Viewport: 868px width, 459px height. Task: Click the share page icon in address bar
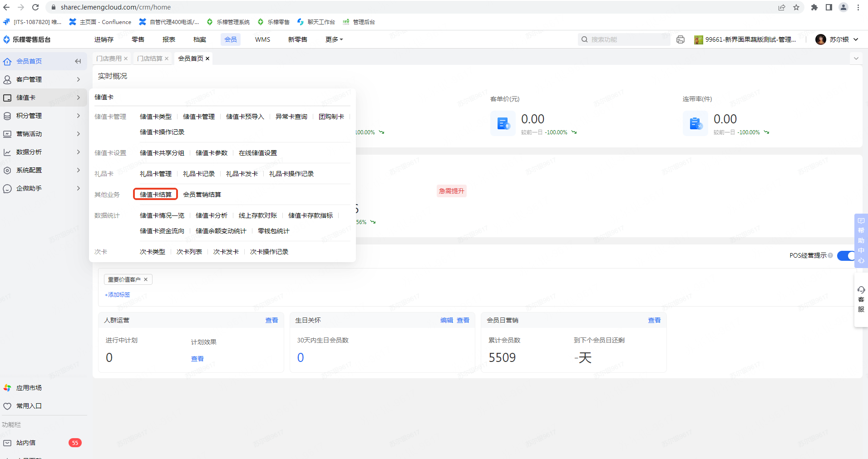(782, 7)
